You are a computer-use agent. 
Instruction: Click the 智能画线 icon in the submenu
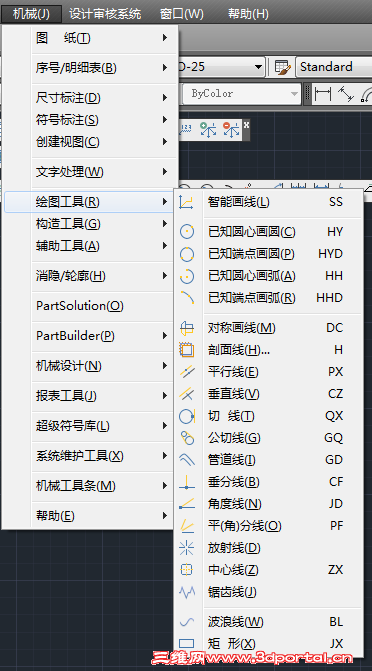186,202
